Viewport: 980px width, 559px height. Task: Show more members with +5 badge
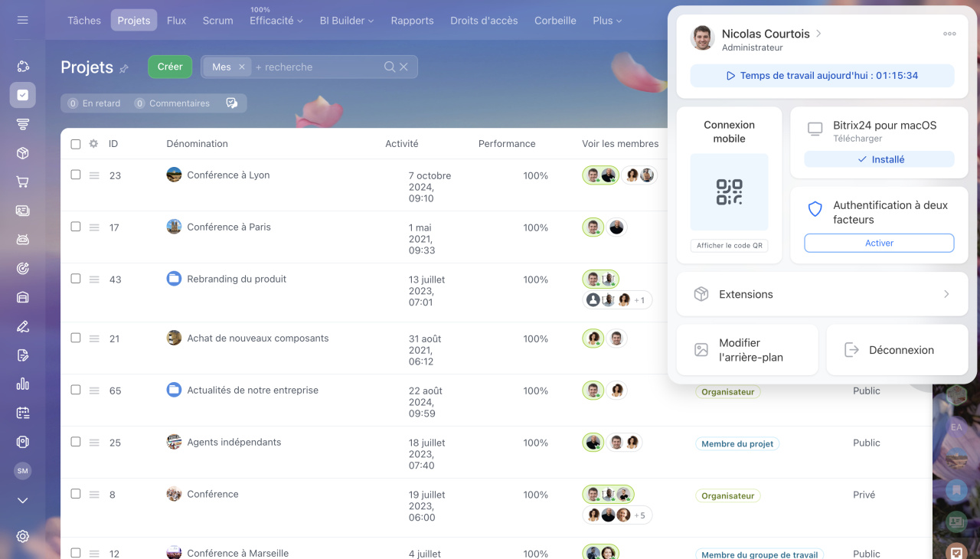click(639, 515)
